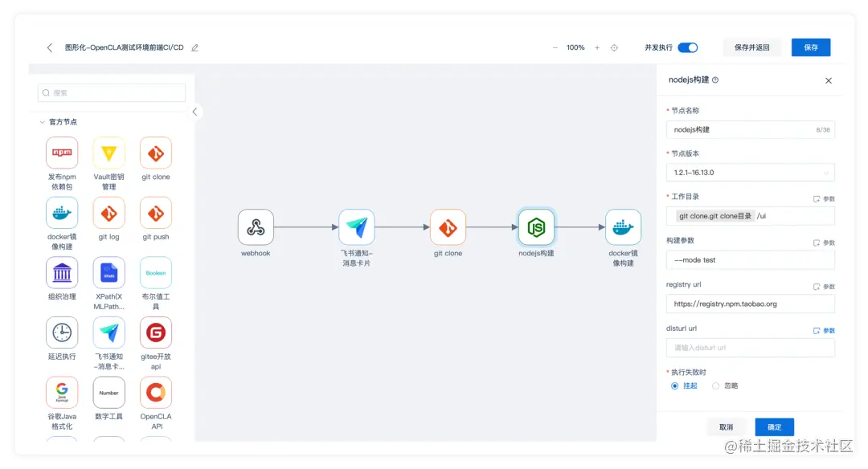Select the 布尔值工具 Boolean node
The width and height of the screenshot is (868, 469).
(x=156, y=273)
